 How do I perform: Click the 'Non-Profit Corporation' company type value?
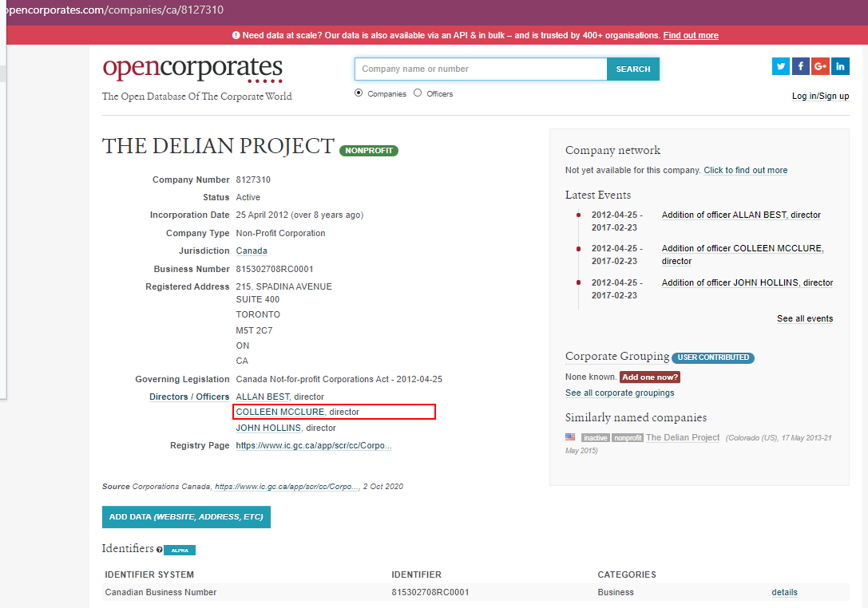point(280,233)
